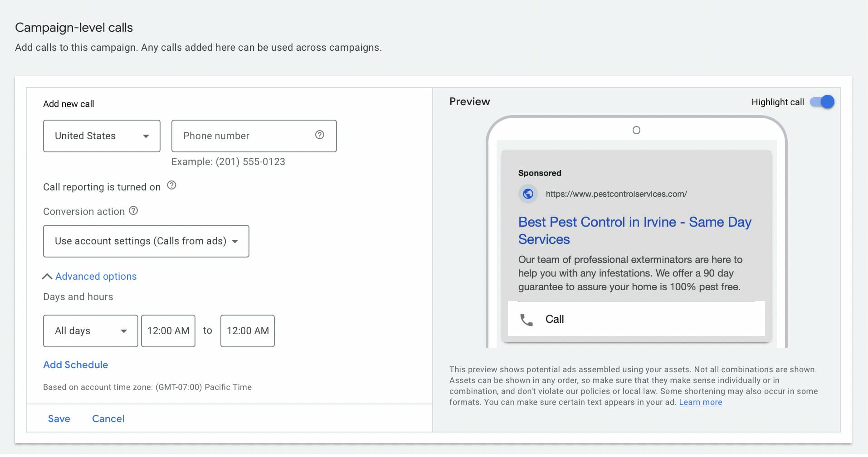Click the globe favicon in the ad preview
This screenshot has width=868, height=457.
click(527, 194)
